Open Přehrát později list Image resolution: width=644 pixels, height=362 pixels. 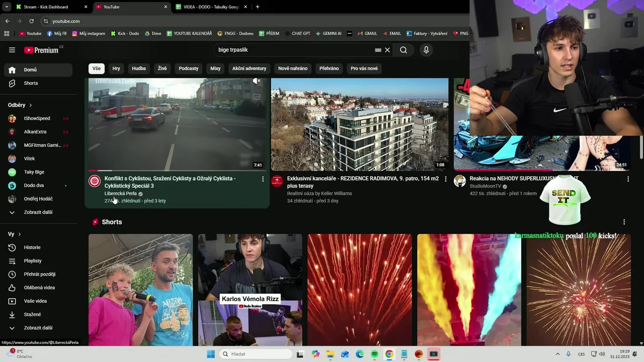pyautogui.click(x=38, y=274)
